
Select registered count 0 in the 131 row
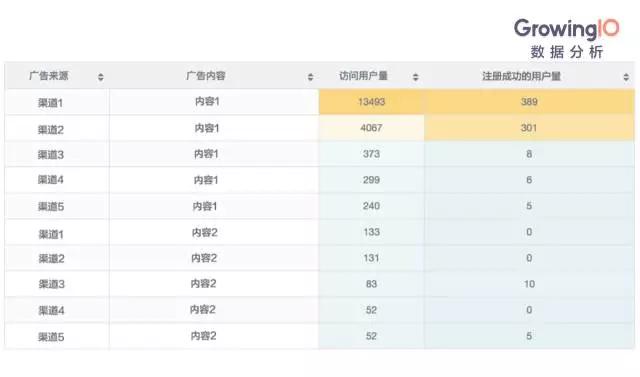pyautogui.click(x=529, y=258)
